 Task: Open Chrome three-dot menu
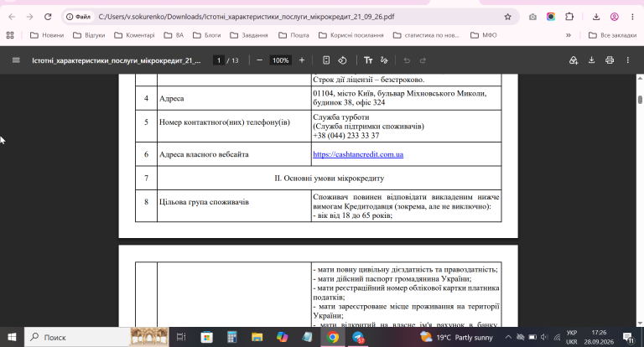coord(632,17)
